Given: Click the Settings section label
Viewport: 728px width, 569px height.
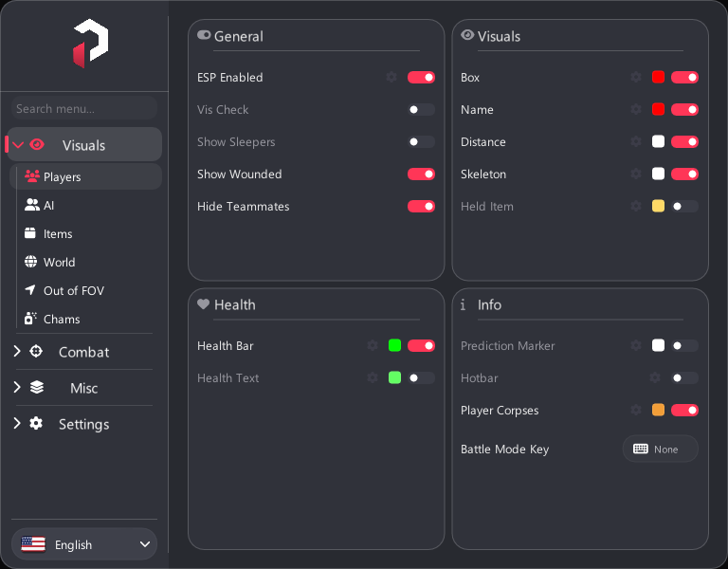Looking at the screenshot, I should pos(84,424).
